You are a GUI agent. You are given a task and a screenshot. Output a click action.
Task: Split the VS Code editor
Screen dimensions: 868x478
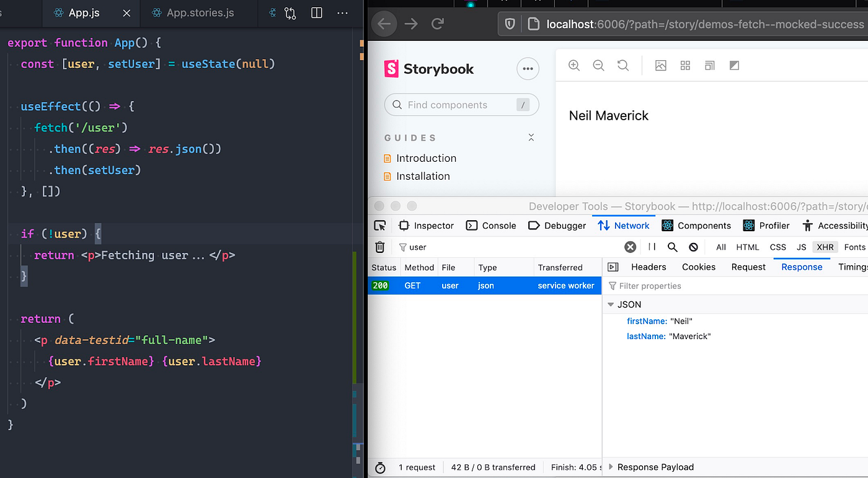click(317, 13)
